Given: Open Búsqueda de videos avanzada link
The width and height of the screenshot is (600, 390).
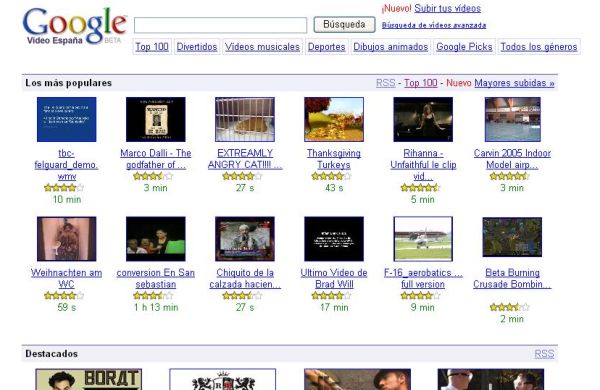Looking at the screenshot, I should (434, 25).
